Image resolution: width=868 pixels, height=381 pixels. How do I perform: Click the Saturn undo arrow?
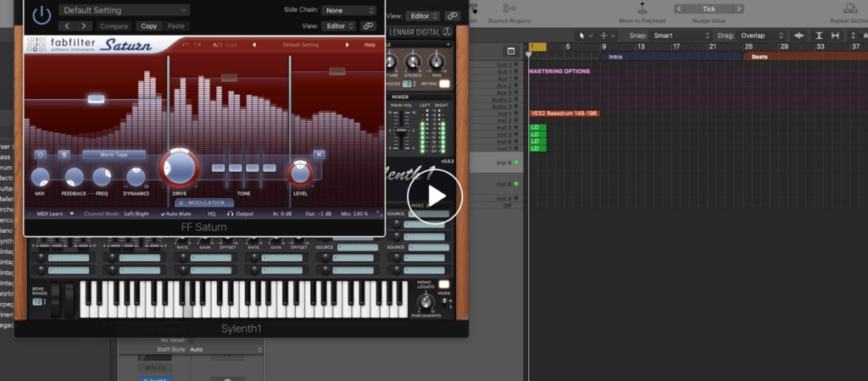tap(185, 44)
